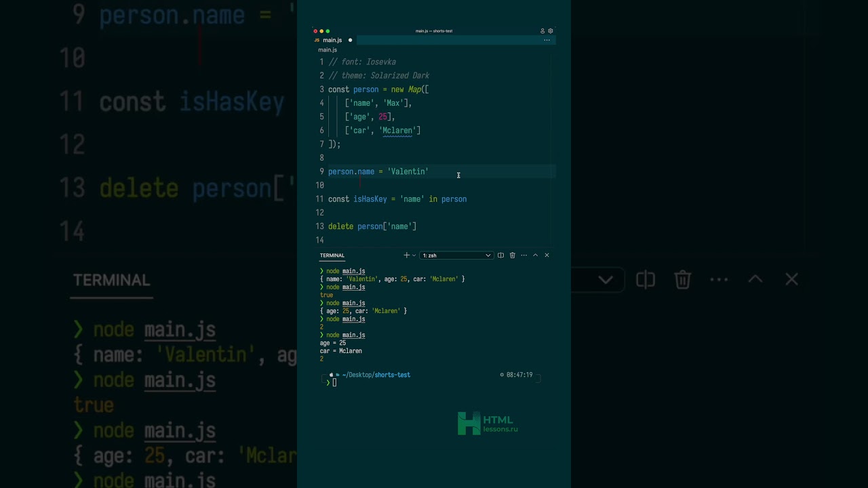Click the main.js breadcrumb
868x488 pixels.
pyautogui.click(x=328, y=50)
